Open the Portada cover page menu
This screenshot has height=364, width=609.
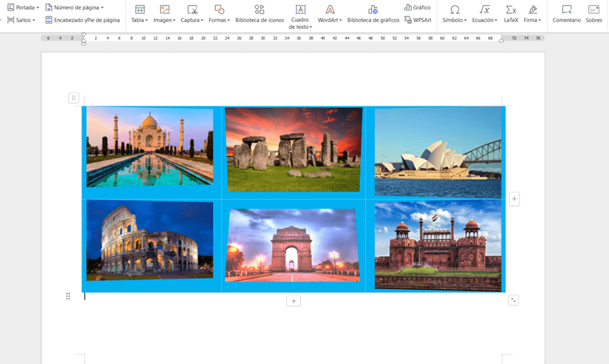(23, 8)
